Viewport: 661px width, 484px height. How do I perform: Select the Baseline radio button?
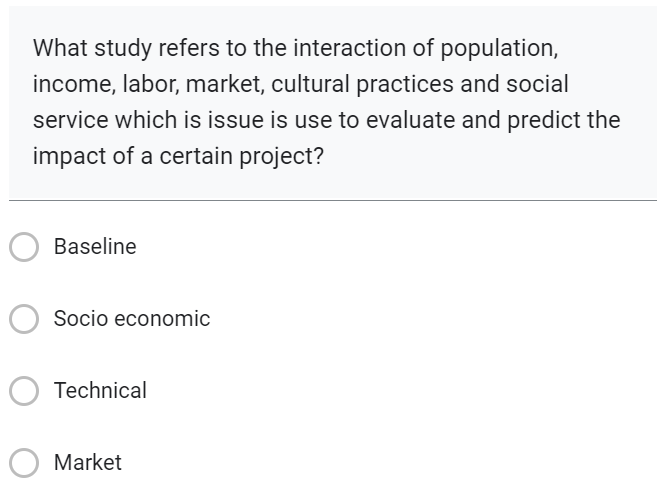click(x=24, y=247)
